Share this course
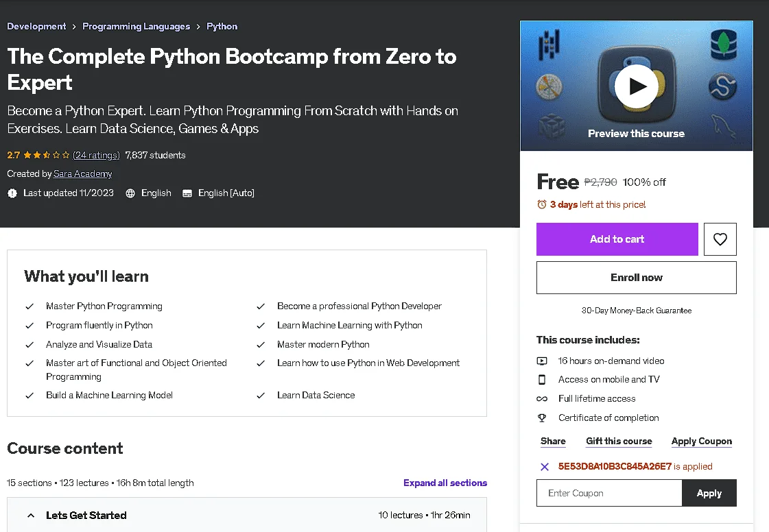This screenshot has width=769, height=532. [x=553, y=442]
